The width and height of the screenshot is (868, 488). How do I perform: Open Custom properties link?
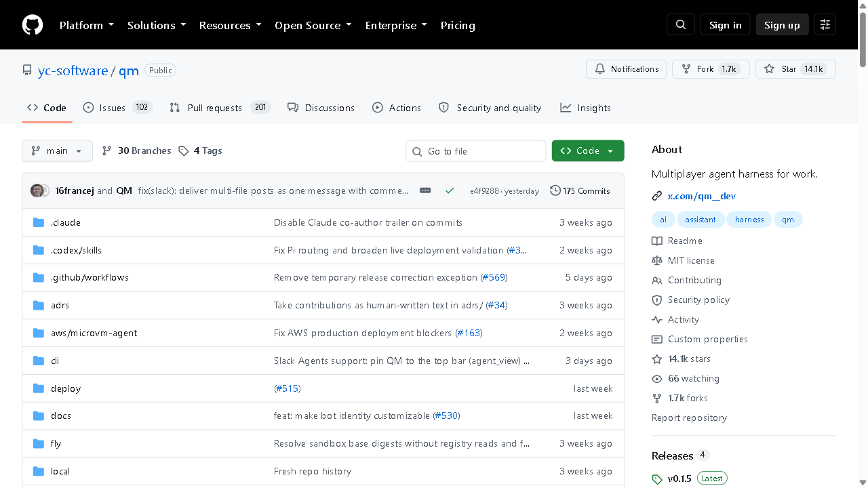point(700,339)
